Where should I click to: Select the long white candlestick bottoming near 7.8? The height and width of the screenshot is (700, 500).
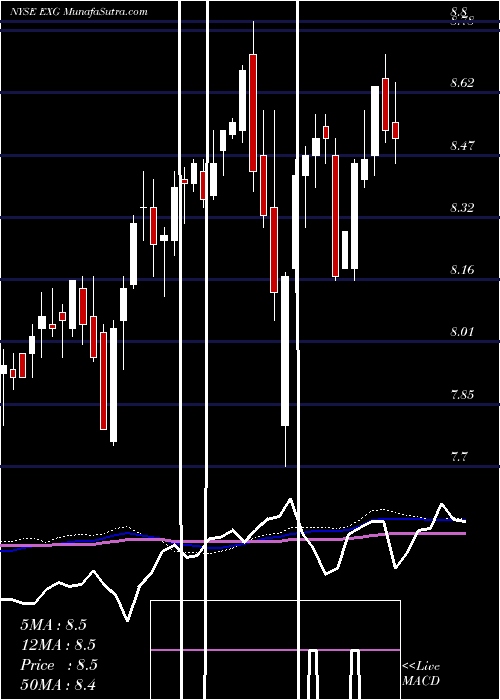(285, 351)
